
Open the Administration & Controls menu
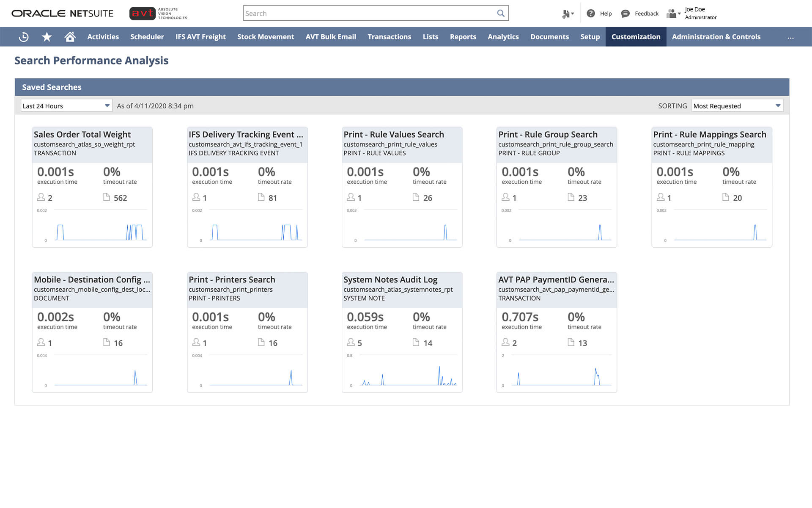pos(716,37)
